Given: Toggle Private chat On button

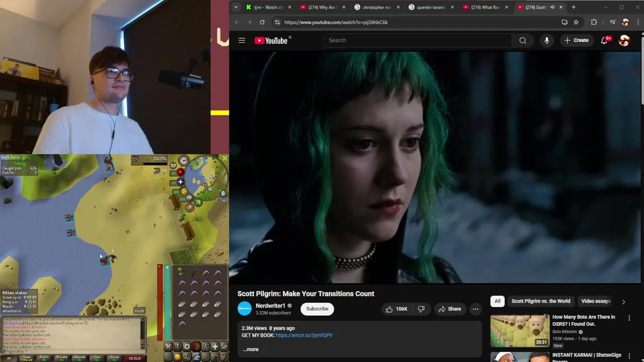Looking at the screenshot, I should [x=62, y=358].
